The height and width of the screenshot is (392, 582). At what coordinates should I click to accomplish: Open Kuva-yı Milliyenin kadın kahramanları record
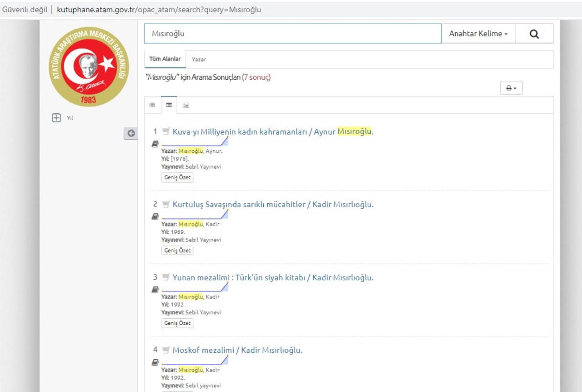(x=272, y=132)
